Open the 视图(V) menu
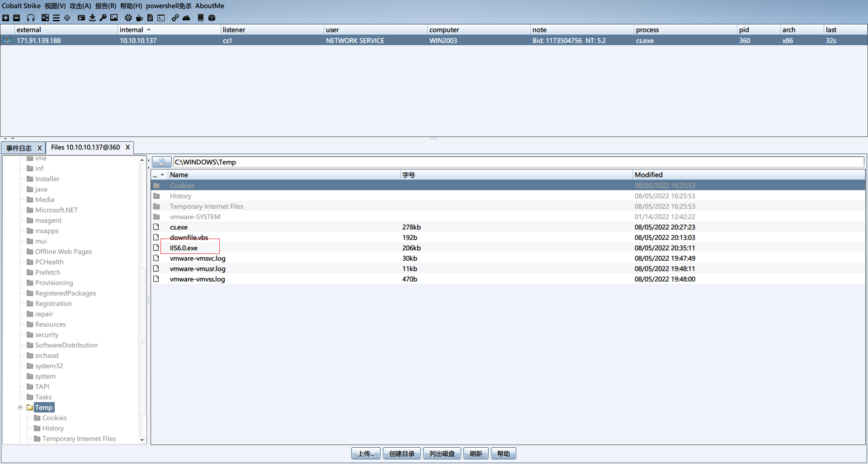The height and width of the screenshot is (464, 868). [x=55, y=6]
